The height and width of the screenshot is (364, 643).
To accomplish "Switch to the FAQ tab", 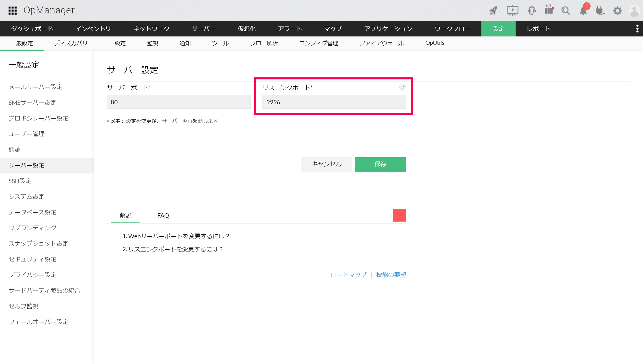I will tap(163, 215).
